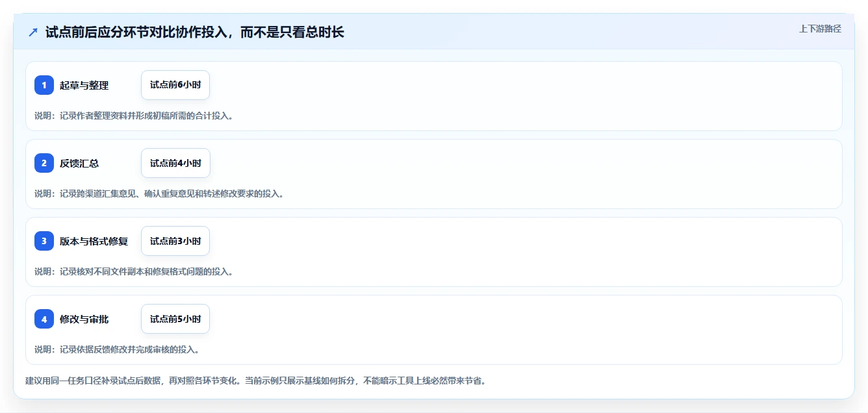
Task: Click the 试点前4小时 chip
Action: point(175,163)
